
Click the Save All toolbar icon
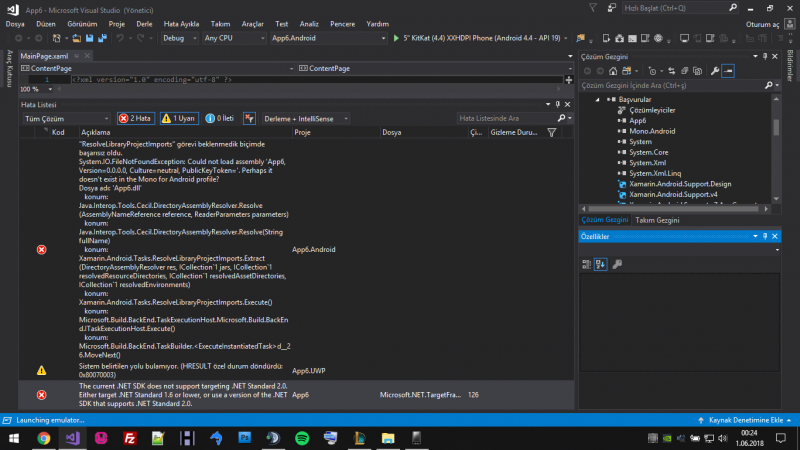(103, 38)
